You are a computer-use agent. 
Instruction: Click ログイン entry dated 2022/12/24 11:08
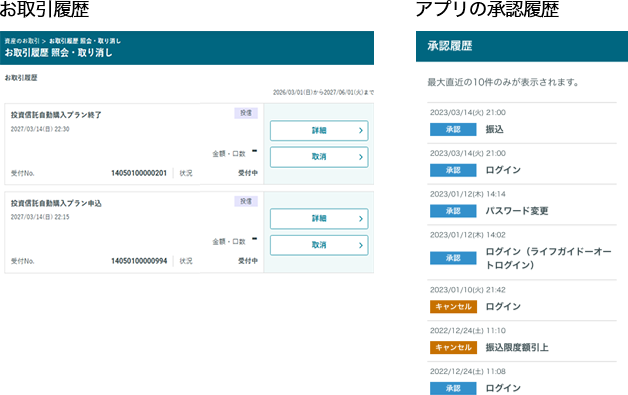pos(503,388)
